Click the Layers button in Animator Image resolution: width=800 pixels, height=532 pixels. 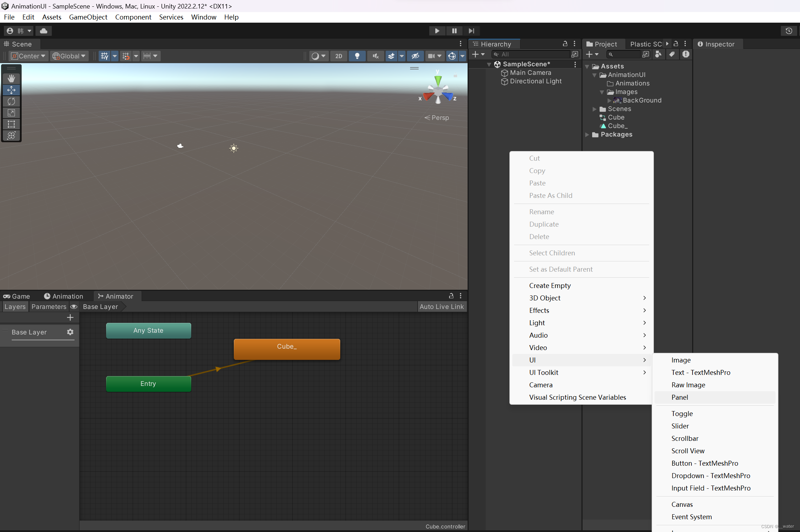[x=15, y=307]
